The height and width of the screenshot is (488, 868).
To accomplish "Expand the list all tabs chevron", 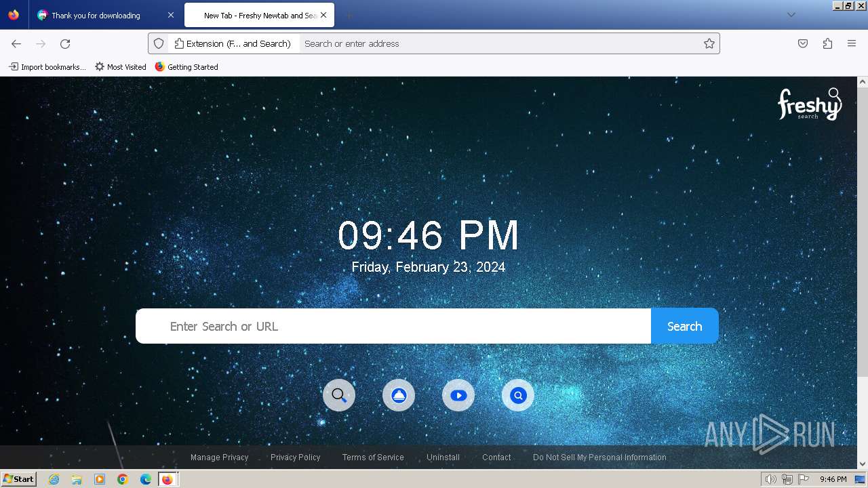I will [791, 15].
